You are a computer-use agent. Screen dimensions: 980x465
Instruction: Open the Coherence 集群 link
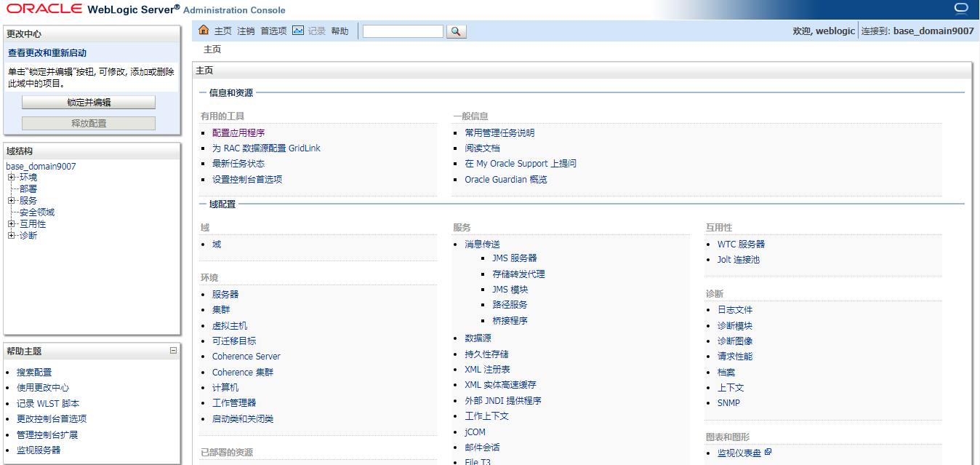tap(243, 373)
